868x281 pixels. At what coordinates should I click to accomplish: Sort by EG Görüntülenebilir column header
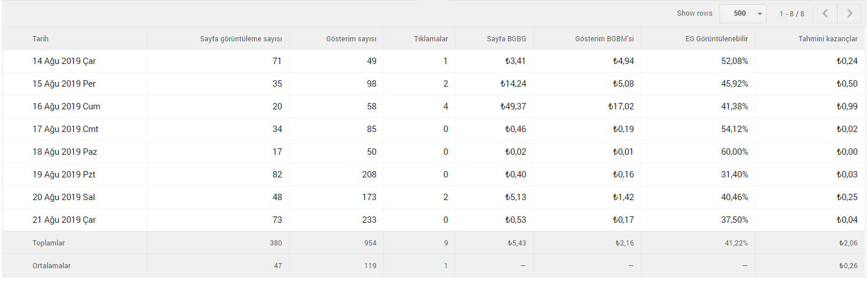click(x=717, y=39)
